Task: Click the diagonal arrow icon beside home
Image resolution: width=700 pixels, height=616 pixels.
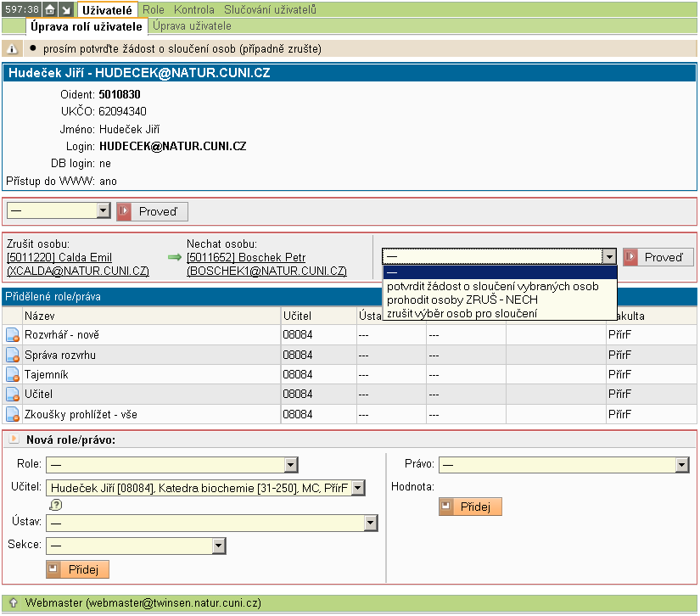Action: click(65, 9)
